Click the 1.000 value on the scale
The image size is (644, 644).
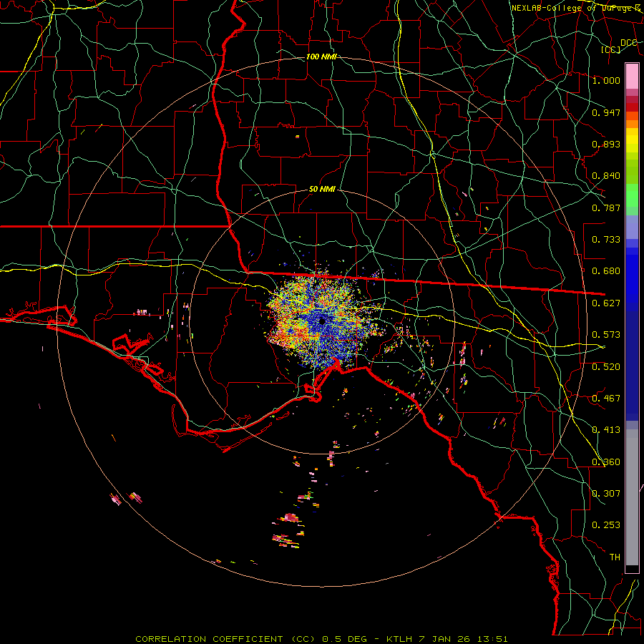click(x=606, y=80)
